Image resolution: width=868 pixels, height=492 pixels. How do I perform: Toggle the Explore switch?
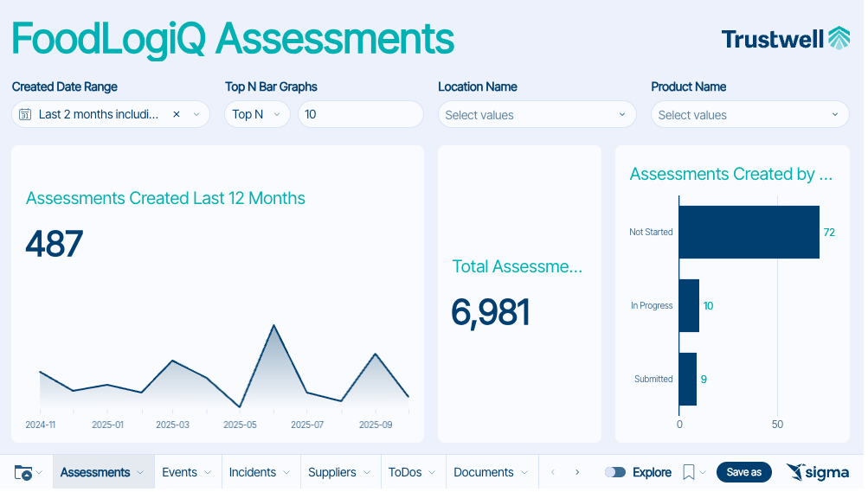coord(615,472)
